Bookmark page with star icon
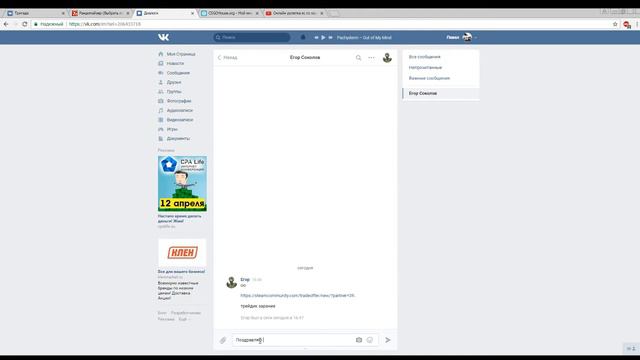 615,24
